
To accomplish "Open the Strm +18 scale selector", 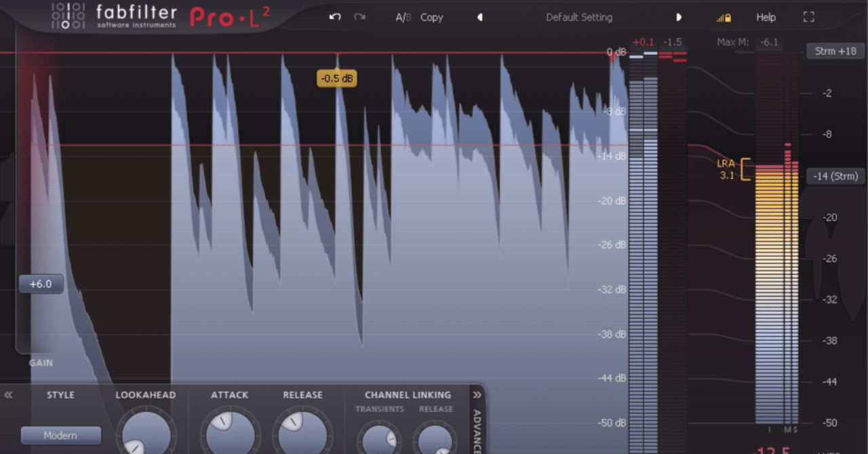I will (835, 51).
